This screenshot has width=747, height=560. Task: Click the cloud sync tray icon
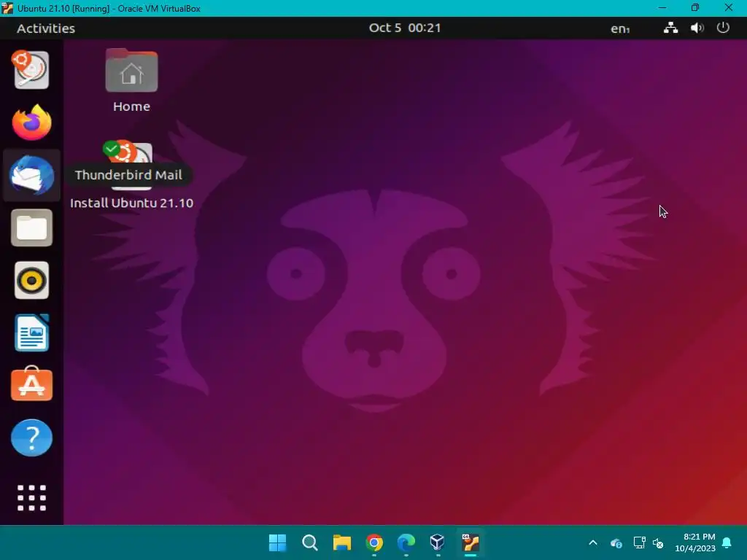[616, 542]
